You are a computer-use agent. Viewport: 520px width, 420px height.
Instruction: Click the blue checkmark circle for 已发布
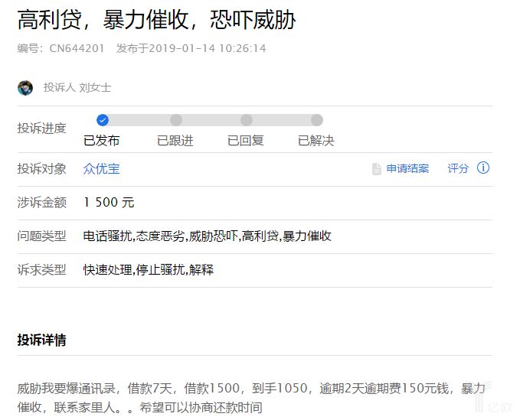(x=103, y=120)
